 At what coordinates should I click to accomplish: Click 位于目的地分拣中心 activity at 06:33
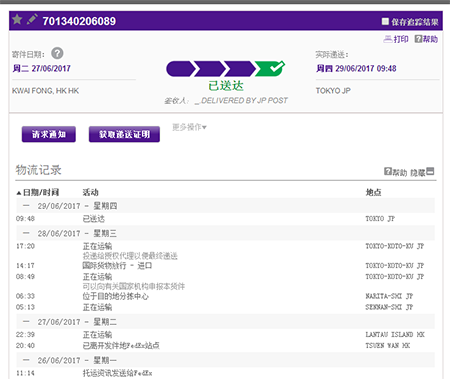116,296
